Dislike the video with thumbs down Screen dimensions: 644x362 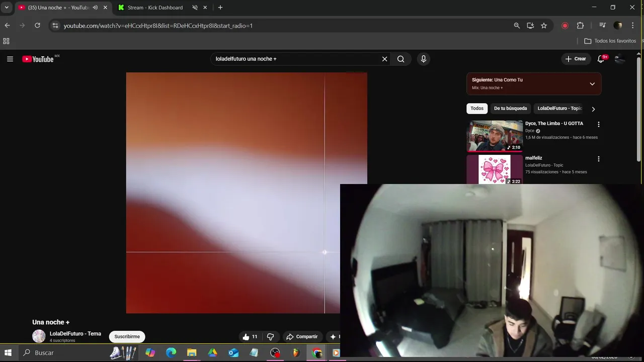270,337
